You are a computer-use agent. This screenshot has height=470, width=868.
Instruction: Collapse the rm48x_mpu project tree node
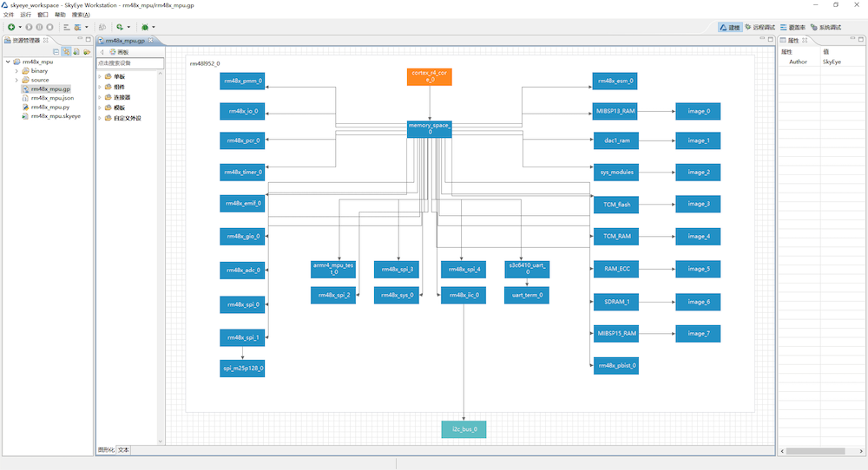point(8,62)
